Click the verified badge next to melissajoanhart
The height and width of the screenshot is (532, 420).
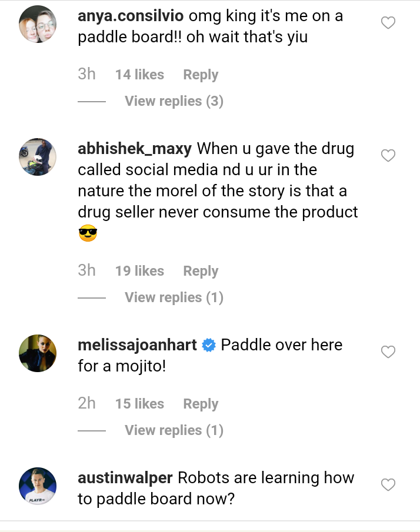(209, 346)
